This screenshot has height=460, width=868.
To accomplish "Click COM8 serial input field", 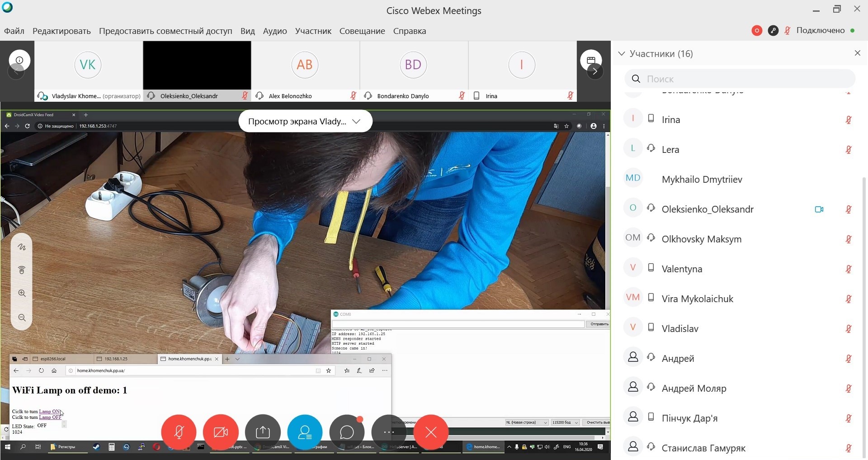I will [458, 324].
